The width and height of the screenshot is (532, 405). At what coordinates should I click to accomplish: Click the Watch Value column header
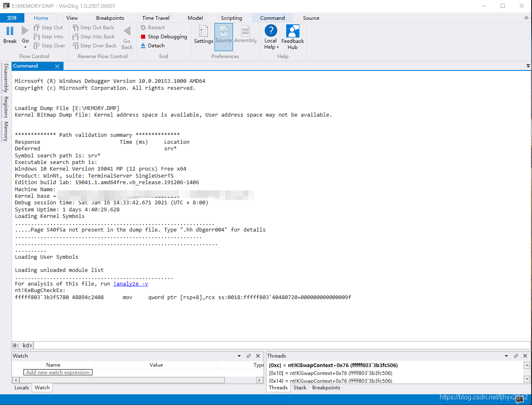(x=156, y=365)
